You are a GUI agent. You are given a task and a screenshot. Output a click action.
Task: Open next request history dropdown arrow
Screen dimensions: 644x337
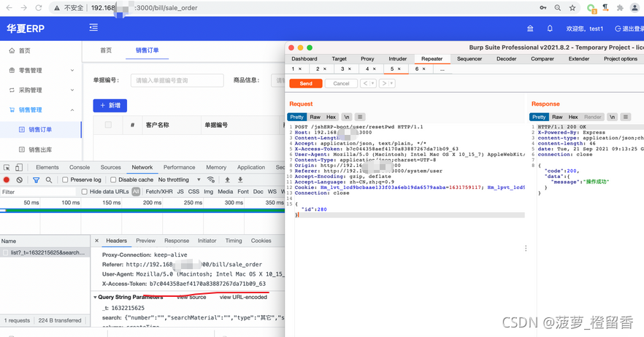tap(392, 83)
